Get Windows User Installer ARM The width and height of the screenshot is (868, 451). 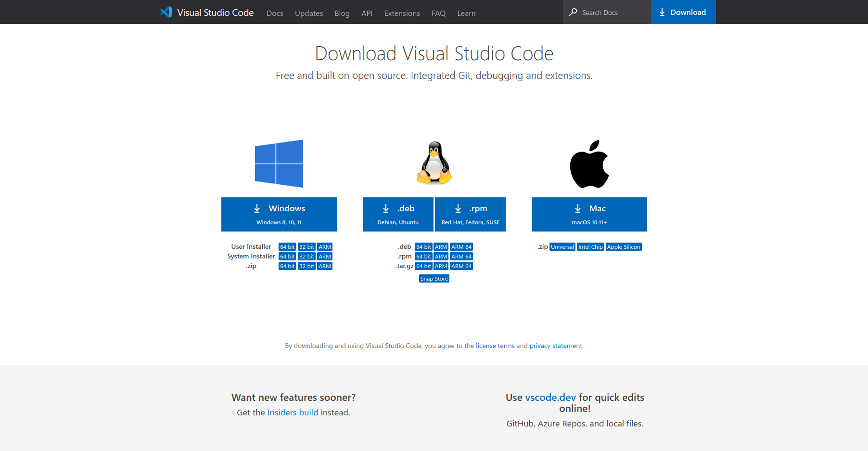pos(325,247)
